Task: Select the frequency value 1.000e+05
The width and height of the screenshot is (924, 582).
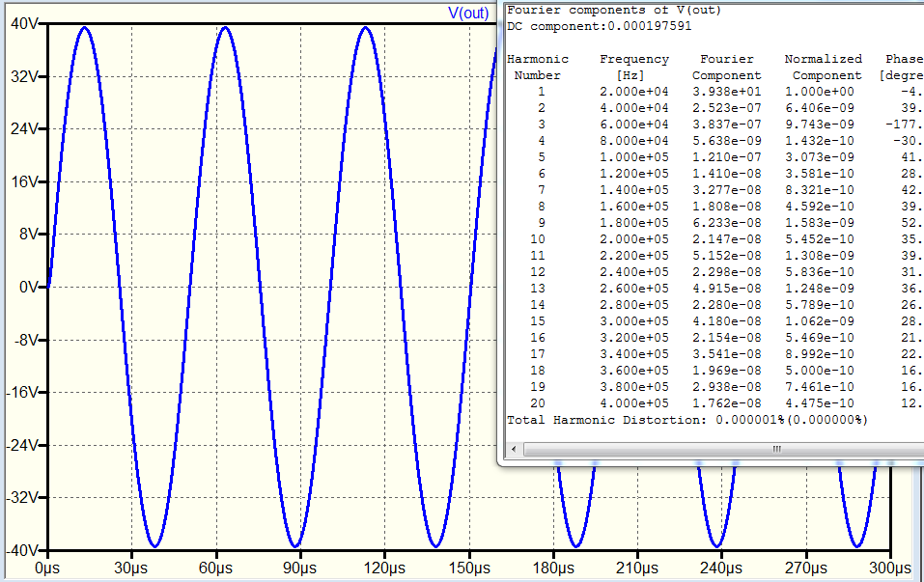Action: [634, 158]
